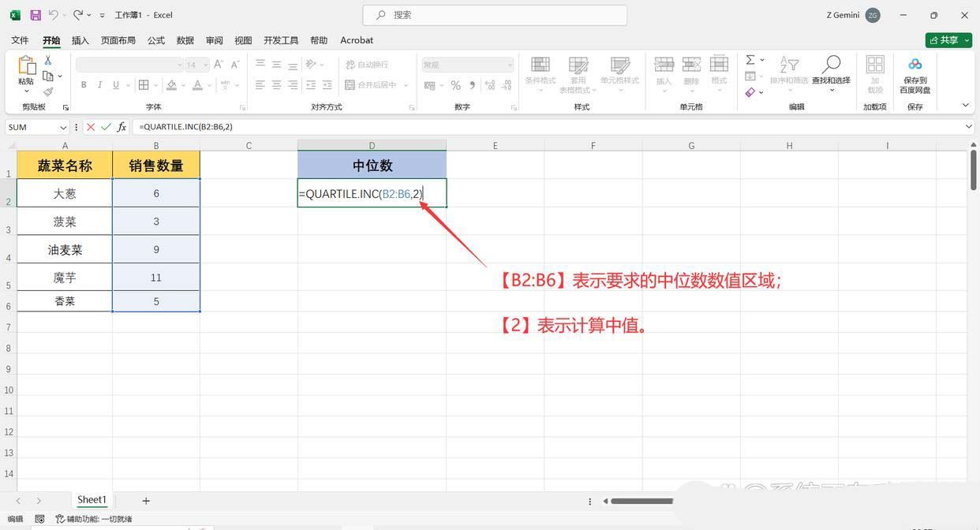
Task: Toggle Underline formatting
Action: (116, 85)
